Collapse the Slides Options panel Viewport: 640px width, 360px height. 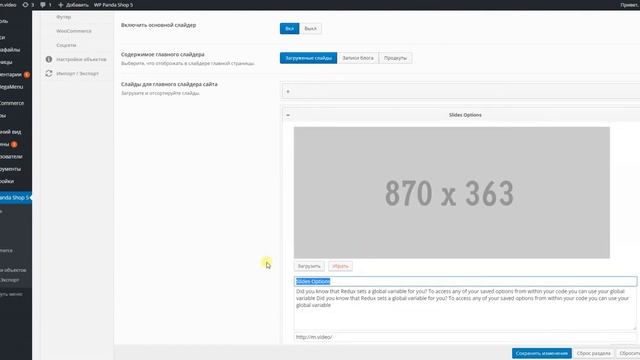(288, 115)
